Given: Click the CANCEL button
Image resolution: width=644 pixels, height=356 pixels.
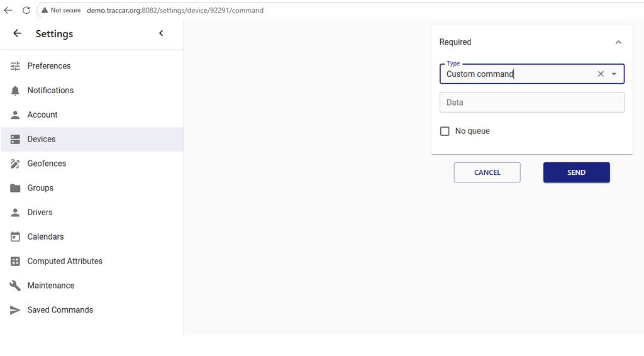Looking at the screenshot, I should click(x=487, y=172).
